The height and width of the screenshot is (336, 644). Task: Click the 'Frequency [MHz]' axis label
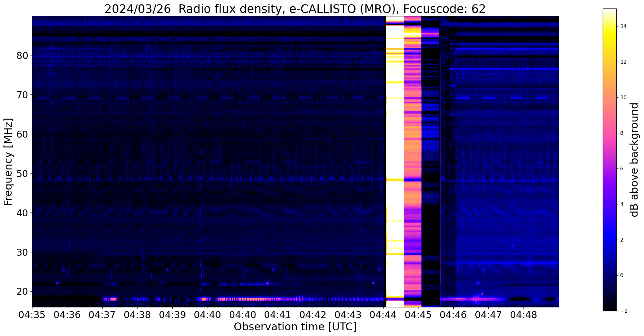[x=8, y=162]
